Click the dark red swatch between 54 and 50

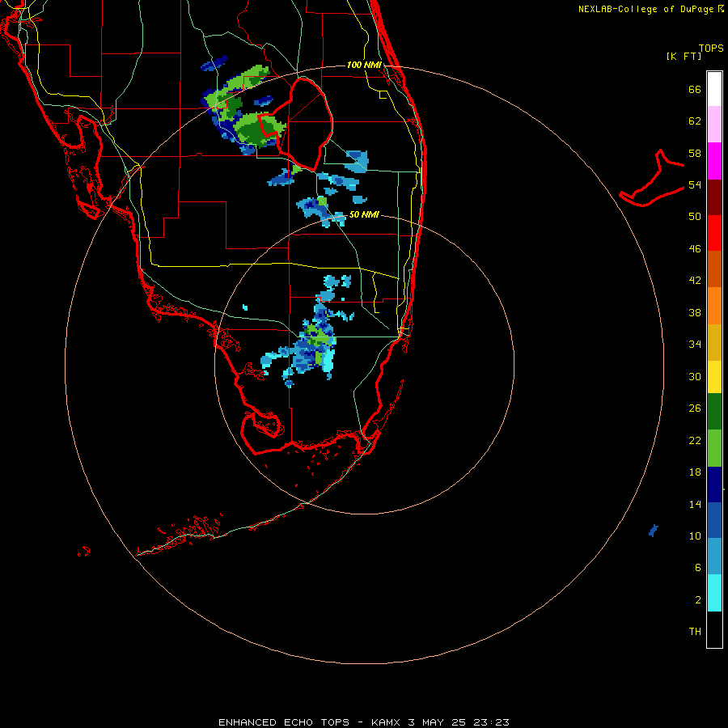point(714,197)
